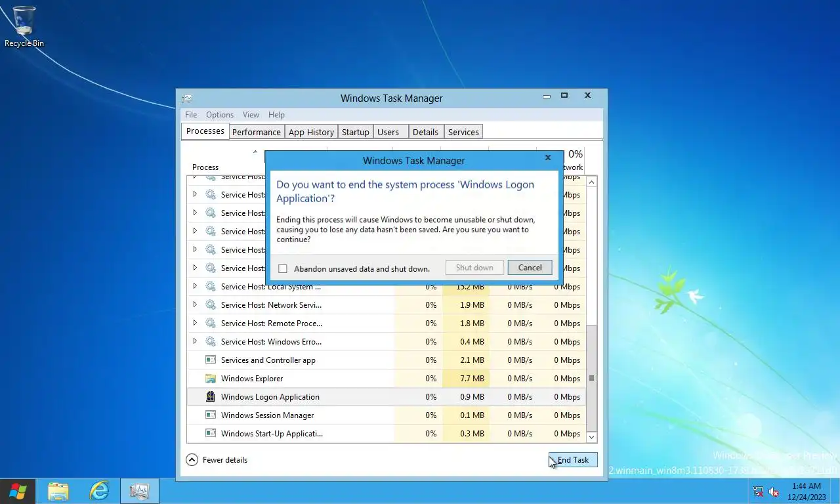Click gear icon of Service Host: Local System
The image size is (840, 504).
[211, 286]
